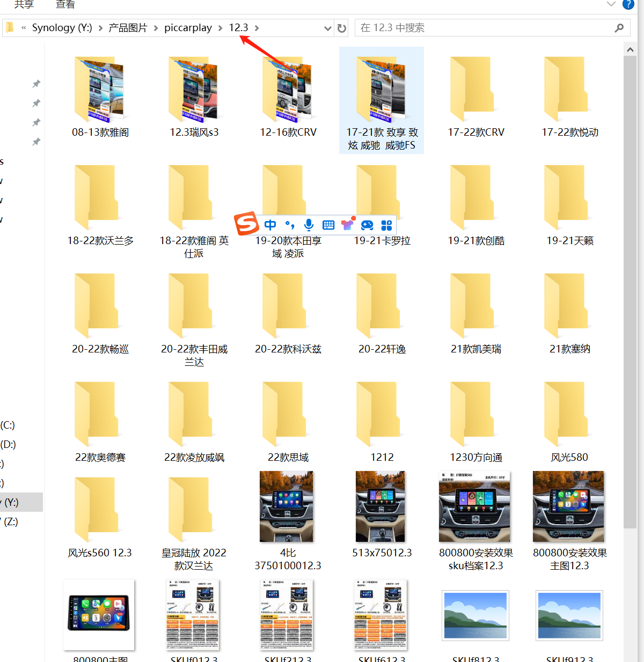Viewport: 644px width, 662px height.
Task: Expand the chevron after 产品图片 in breadcrumb
Action: 156,28
